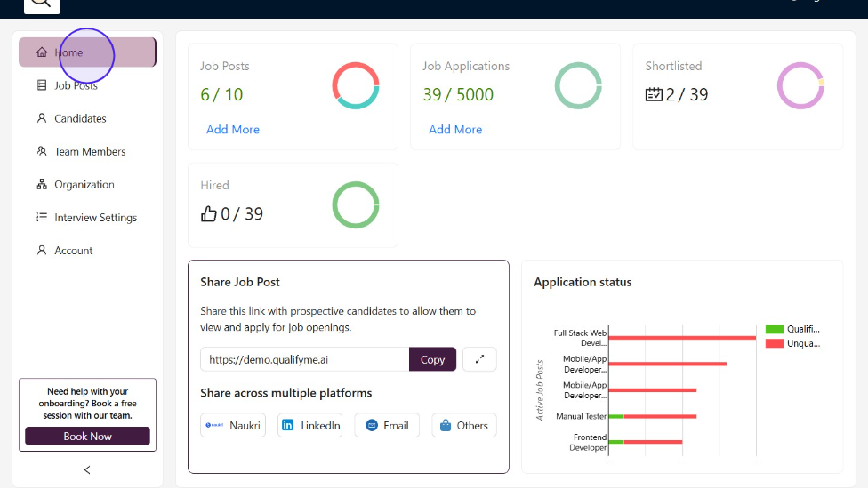Toggle Unqualified series in chart legend
The width and height of the screenshot is (868, 489).
792,343
